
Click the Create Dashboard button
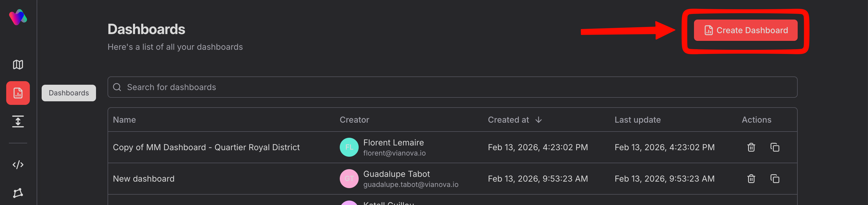click(745, 31)
